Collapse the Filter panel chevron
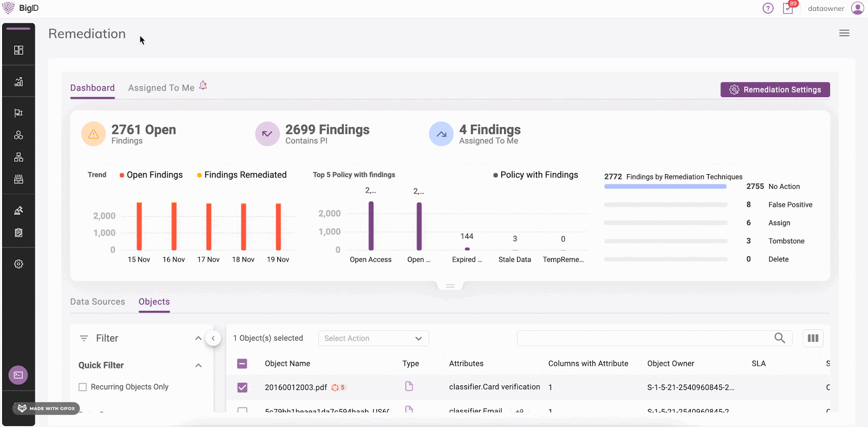868x427 pixels. point(198,338)
